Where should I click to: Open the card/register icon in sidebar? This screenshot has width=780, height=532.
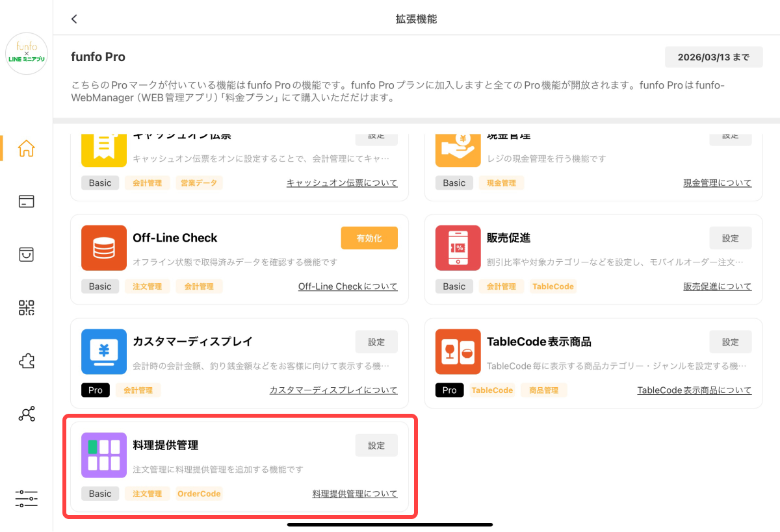27,201
